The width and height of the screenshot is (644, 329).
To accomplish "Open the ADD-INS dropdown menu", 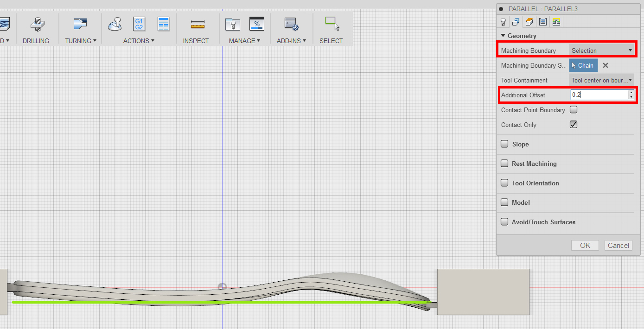I will (291, 41).
